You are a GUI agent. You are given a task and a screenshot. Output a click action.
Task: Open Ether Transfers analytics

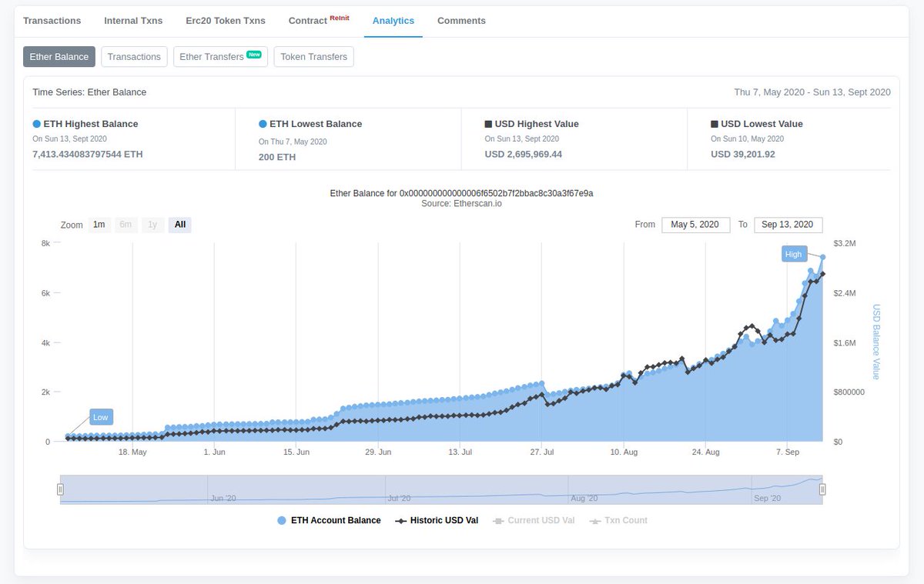[220, 57]
